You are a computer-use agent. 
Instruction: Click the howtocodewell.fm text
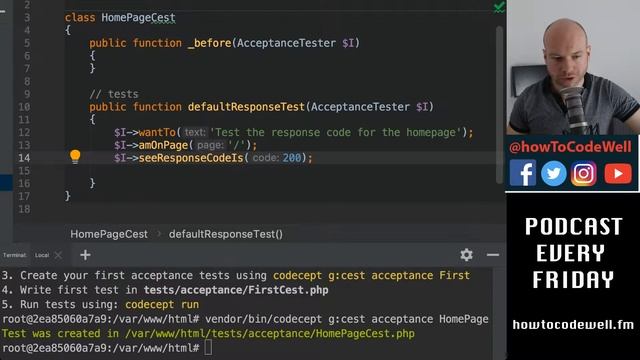point(573,325)
